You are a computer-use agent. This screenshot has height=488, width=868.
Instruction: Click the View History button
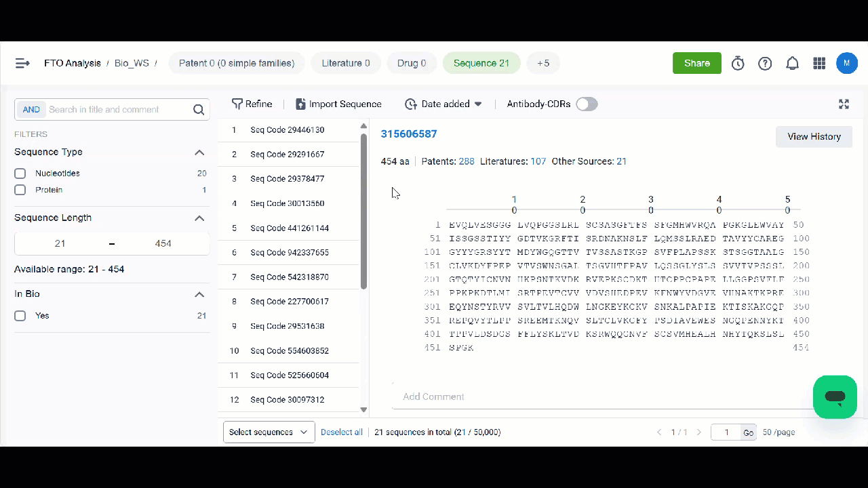[x=814, y=136]
